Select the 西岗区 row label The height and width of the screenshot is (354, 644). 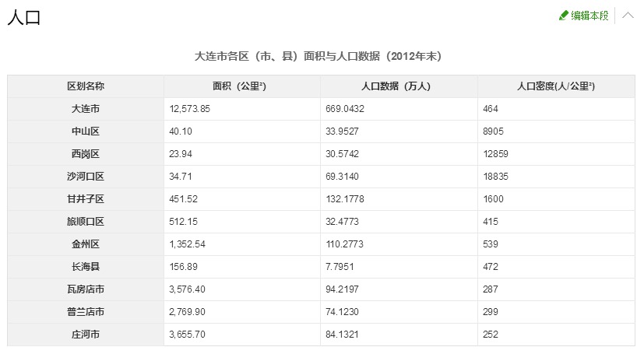point(86,154)
